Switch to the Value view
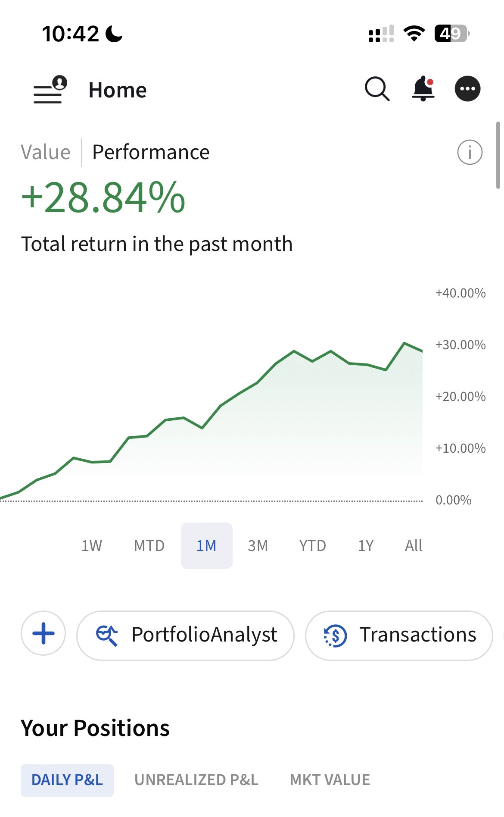This screenshot has height=817, width=504. (x=46, y=152)
